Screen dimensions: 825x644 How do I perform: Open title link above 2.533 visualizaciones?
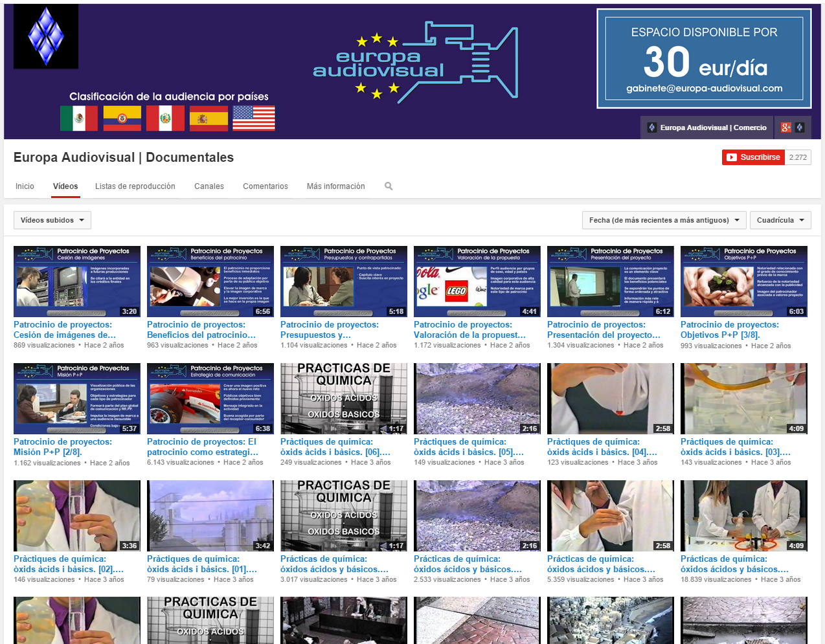click(468, 564)
